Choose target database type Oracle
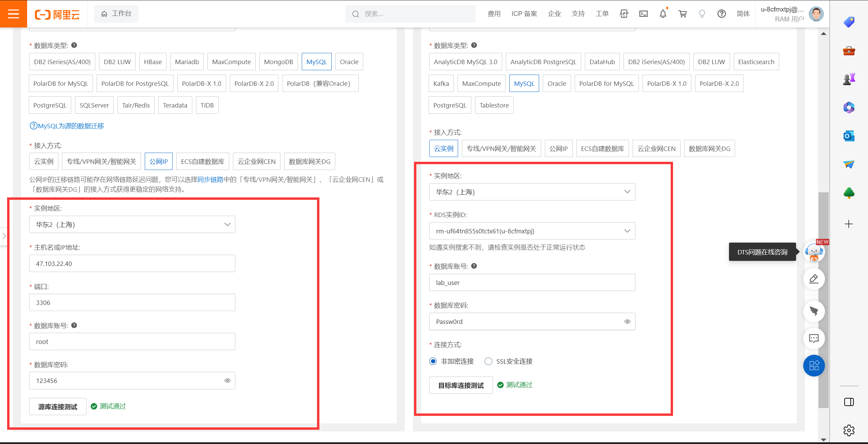The image size is (868, 444). 557,83
